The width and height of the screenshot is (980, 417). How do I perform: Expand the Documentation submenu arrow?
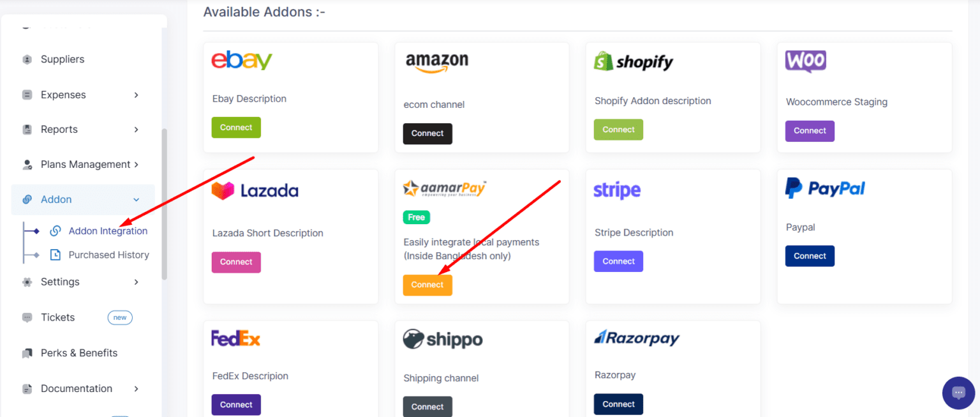tap(136, 388)
